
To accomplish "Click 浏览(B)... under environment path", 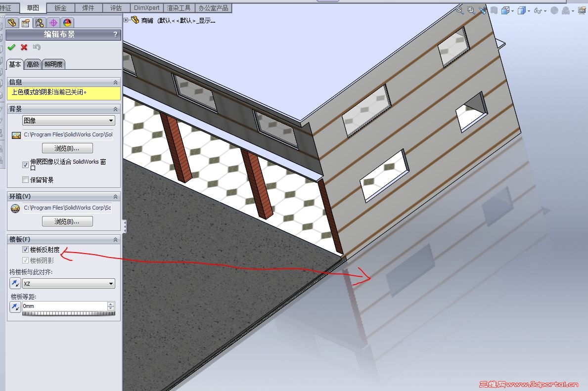I will pyautogui.click(x=67, y=221).
